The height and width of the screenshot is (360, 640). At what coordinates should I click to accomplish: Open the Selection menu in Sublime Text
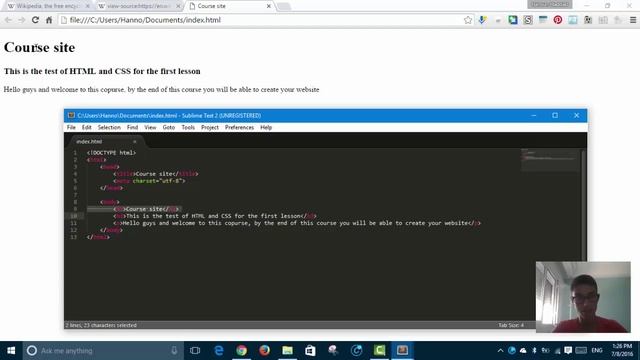(x=109, y=127)
